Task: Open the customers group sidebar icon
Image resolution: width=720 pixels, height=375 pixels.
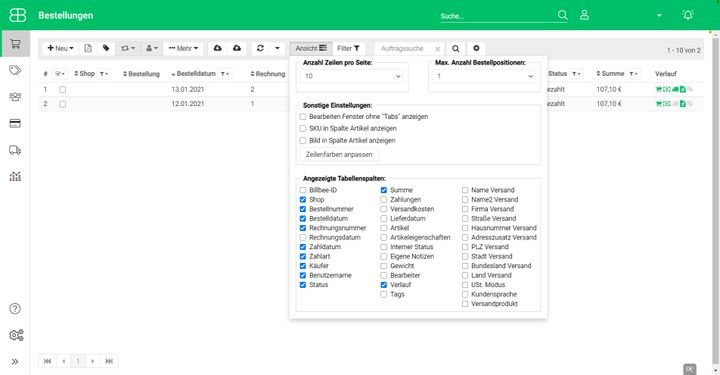Action: pyautogui.click(x=15, y=97)
